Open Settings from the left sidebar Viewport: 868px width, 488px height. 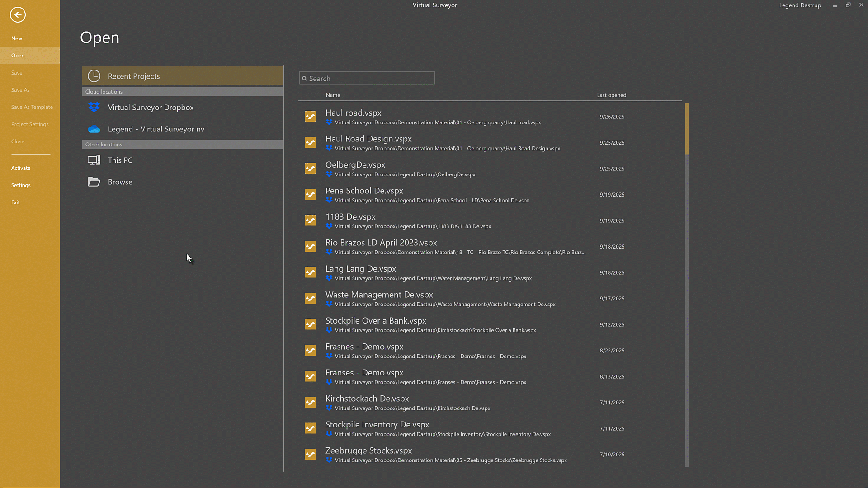(x=21, y=185)
